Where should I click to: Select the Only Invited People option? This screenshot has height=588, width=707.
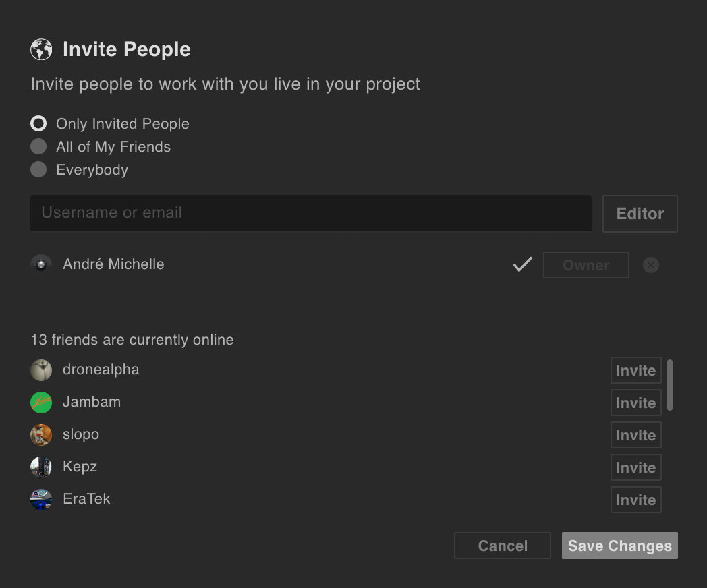point(38,123)
